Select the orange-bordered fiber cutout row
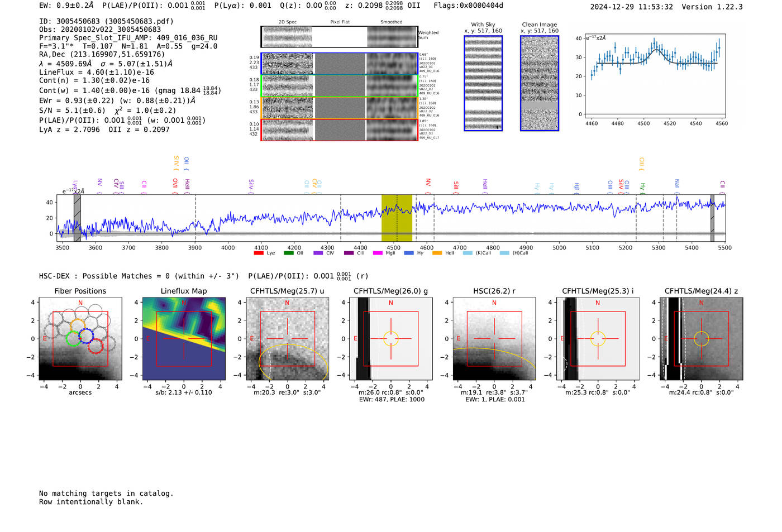 [339, 108]
